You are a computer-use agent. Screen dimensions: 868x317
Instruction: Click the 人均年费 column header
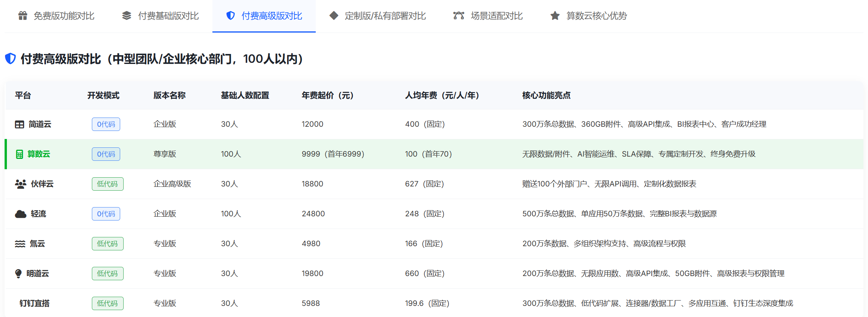click(x=442, y=95)
